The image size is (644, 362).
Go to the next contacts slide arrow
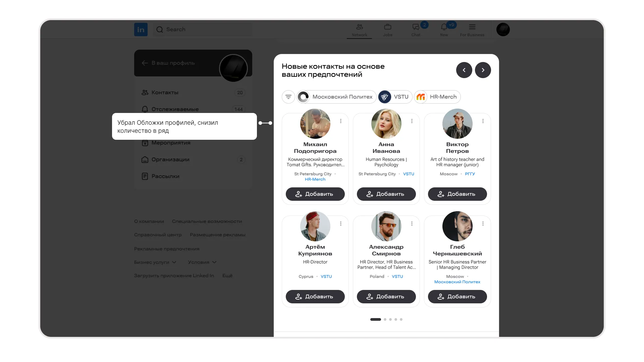coord(483,70)
